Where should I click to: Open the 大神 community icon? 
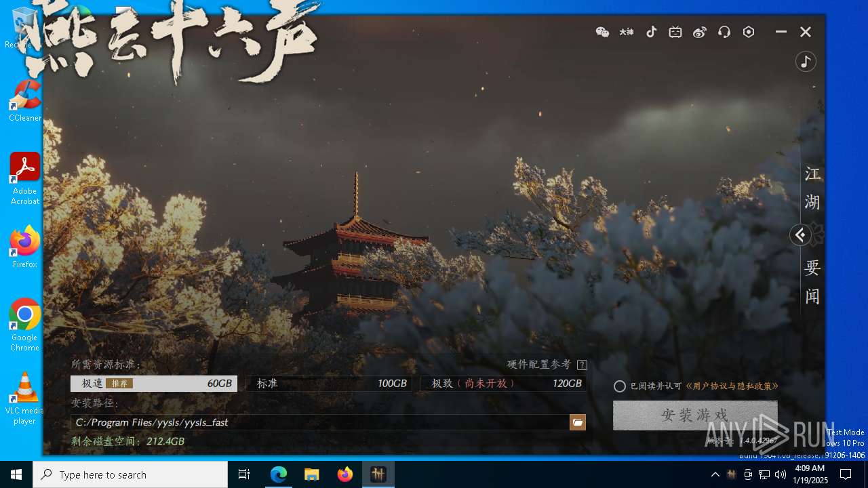coord(627,32)
